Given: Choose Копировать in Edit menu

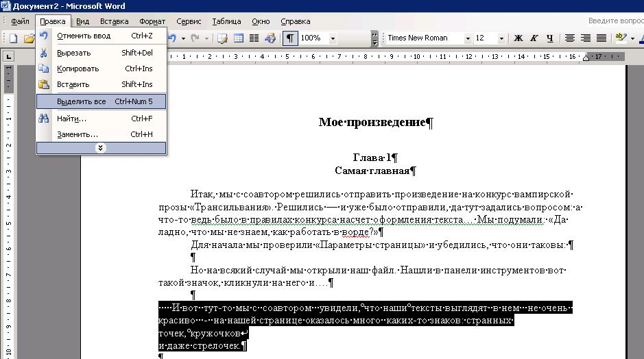Looking at the screenshot, I should (x=101, y=69).
